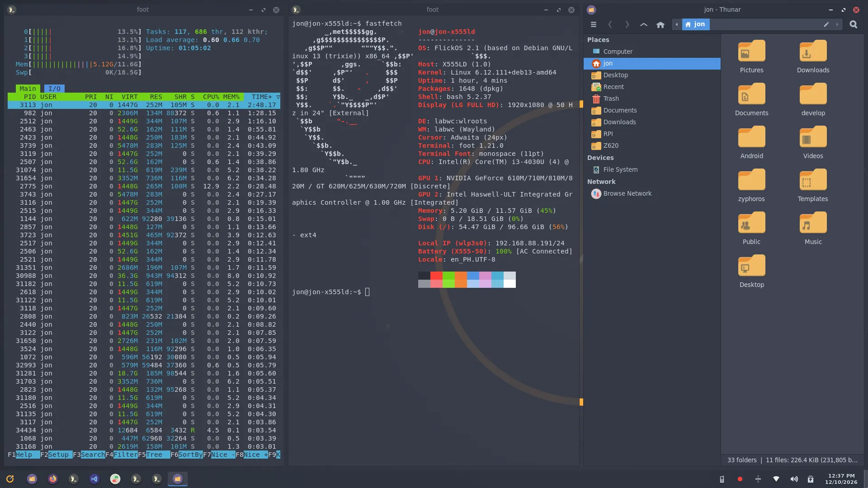Switch to the I/O tab in htop

(54, 89)
